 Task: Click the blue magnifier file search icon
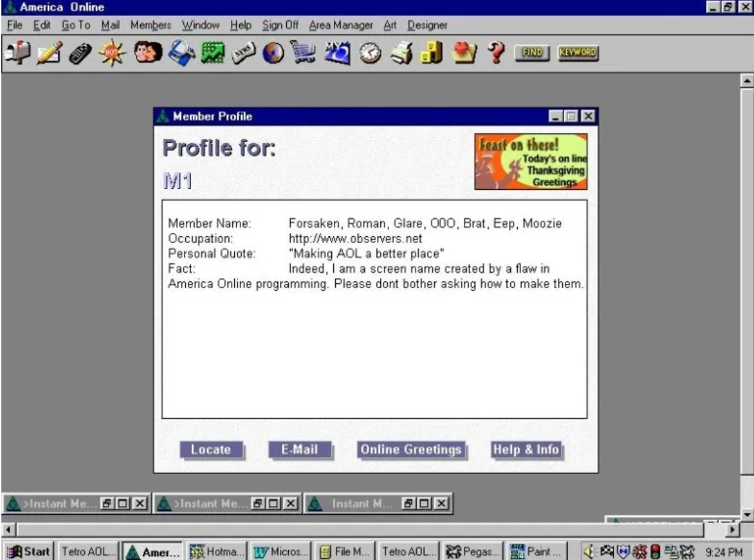181,53
